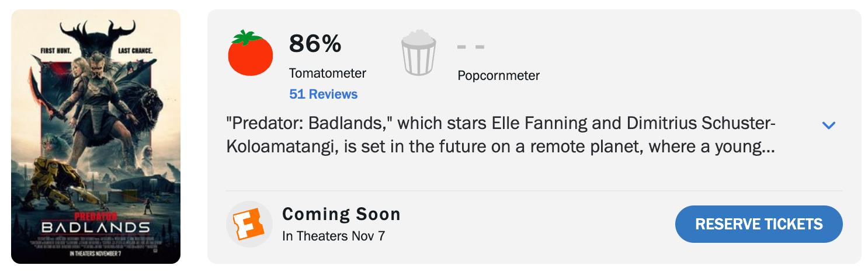Click poster's In Theaters November 7 footer
Image resolution: width=868 pixels, height=272 pixels.
point(96,253)
